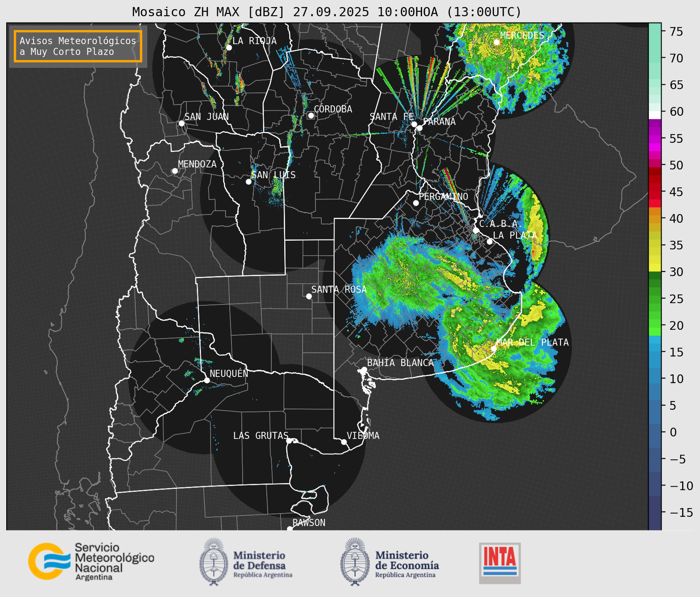This screenshot has width=700, height=597.
Task: Click the Avisos Meteorológicos a Muy Corto Plazo box
Action: pos(78,46)
